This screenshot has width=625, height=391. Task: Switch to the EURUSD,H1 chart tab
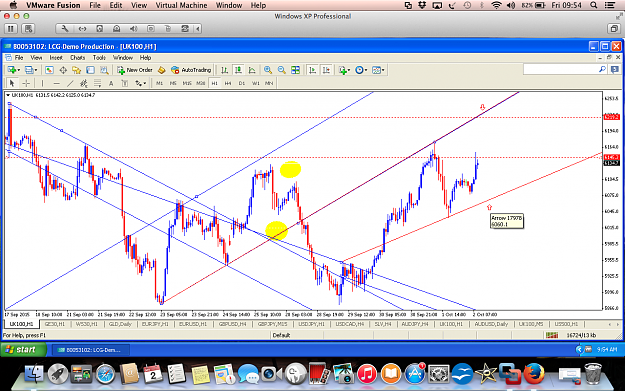tap(193, 324)
